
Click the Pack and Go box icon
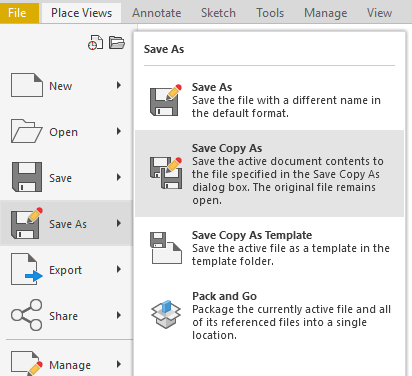click(166, 314)
